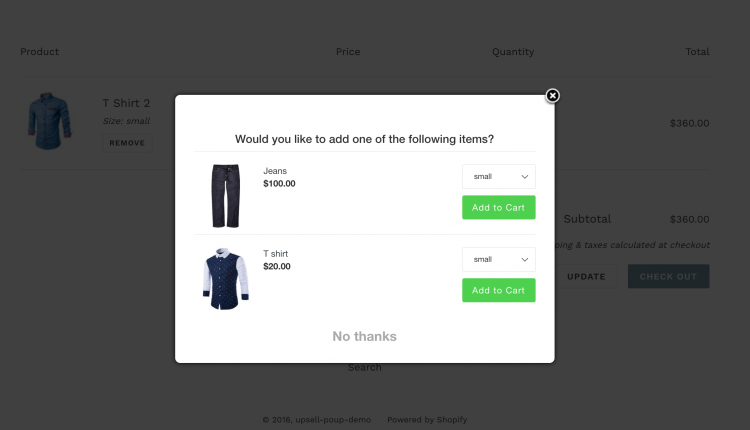Click the T shirt $20.00 price text
750x430 pixels.
(x=277, y=267)
